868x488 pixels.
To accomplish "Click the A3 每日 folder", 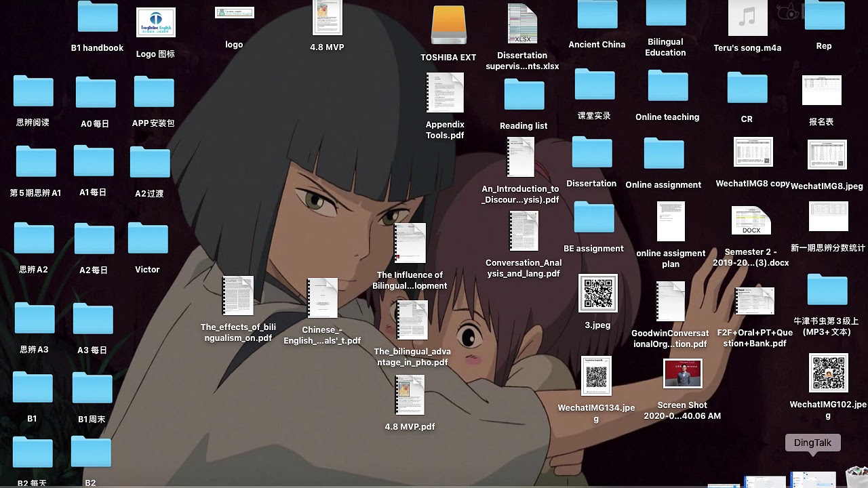I will pos(93,319).
